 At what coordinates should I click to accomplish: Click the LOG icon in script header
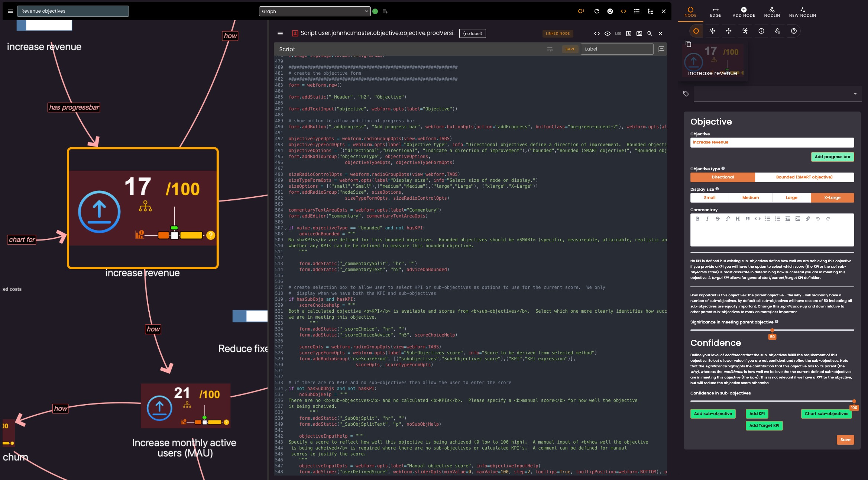pos(618,33)
